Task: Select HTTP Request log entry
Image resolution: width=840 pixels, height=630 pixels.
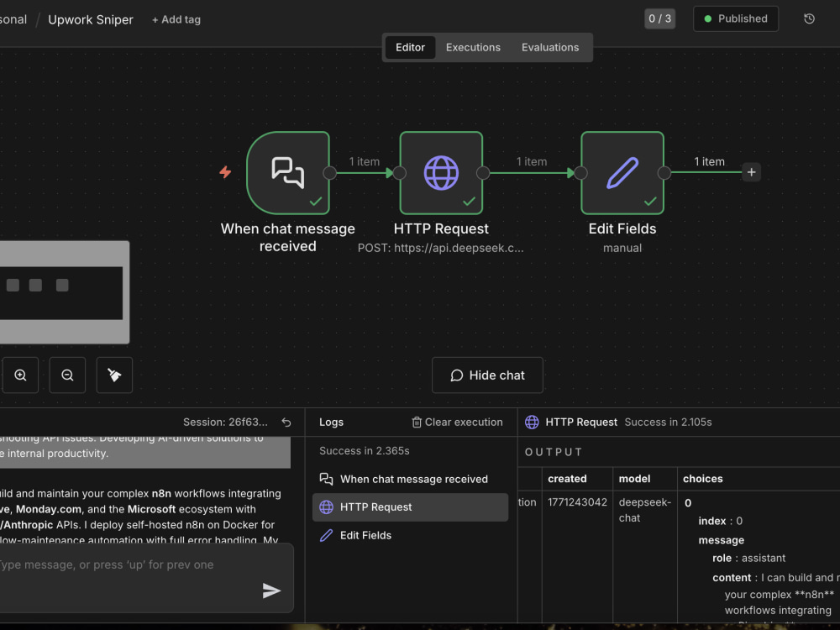Action: click(x=411, y=507)
